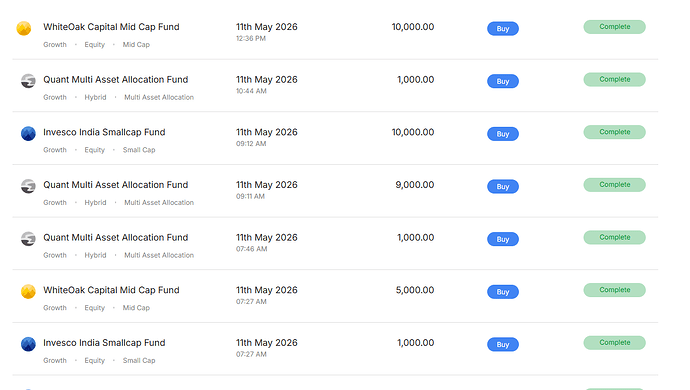The image size is (690, 390).
Task: Click Quant fund logo in 09:11 AM row
Action: (28, 186)
